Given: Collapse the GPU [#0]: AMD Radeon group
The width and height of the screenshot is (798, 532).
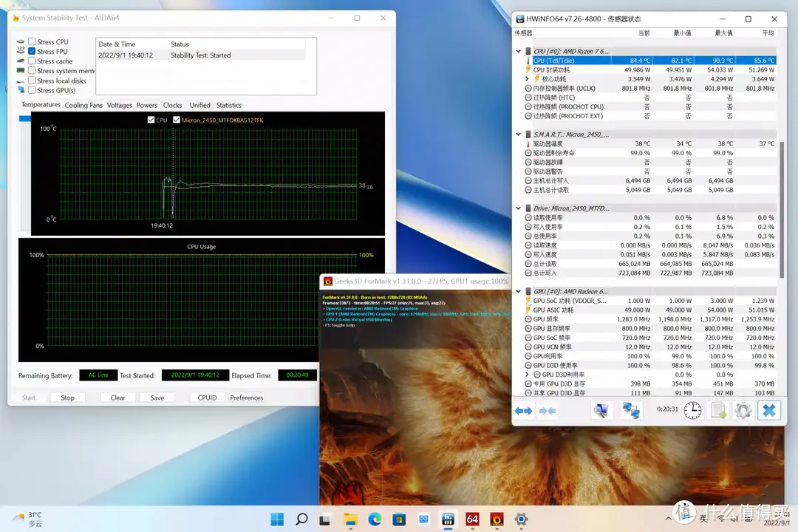Looking at the screenshot, I should [x=519, y=291].
